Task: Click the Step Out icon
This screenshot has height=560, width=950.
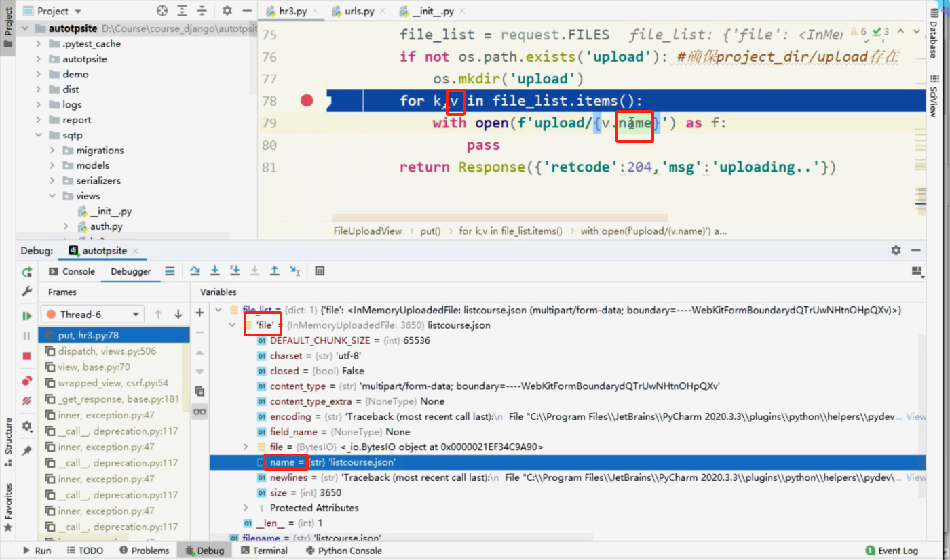Action: click(x=274, y=271)
